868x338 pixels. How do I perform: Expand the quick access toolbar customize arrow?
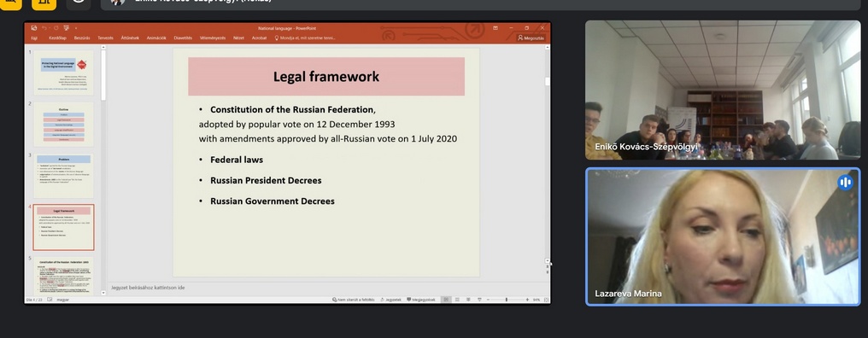(x=76, y=28)
